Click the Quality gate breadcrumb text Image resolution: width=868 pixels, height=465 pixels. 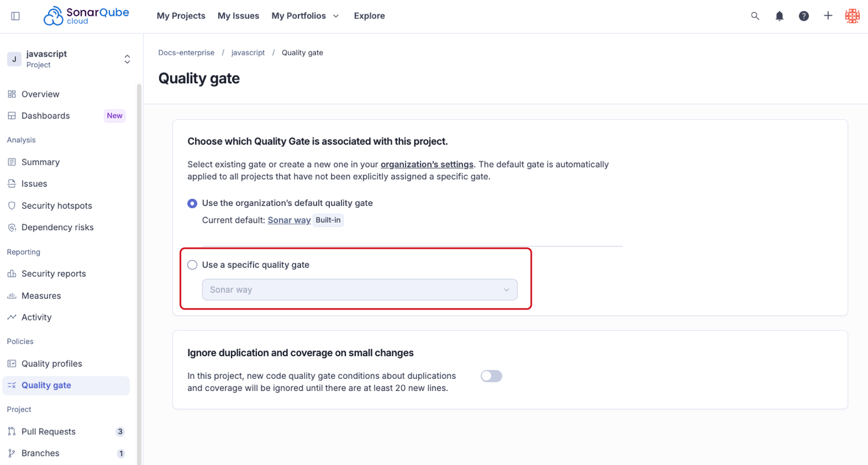point(303,53)
